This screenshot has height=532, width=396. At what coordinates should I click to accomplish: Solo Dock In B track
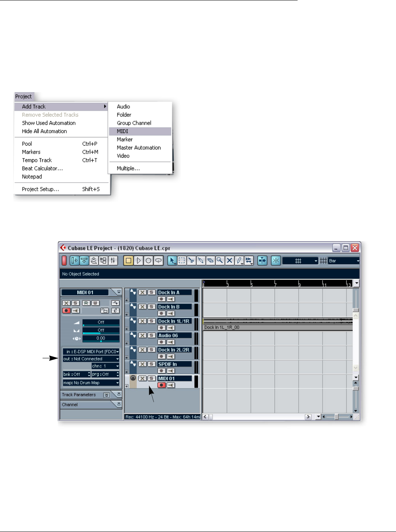click(x=152, y=307)
